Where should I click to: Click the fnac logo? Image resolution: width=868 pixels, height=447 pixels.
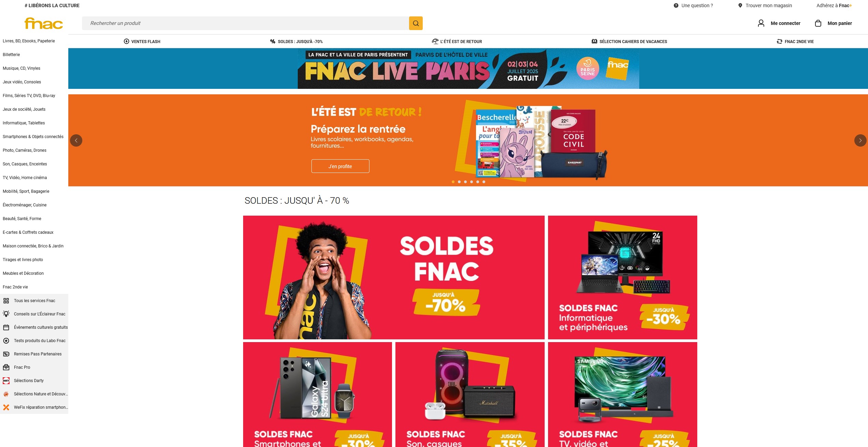tap(44, 23)
